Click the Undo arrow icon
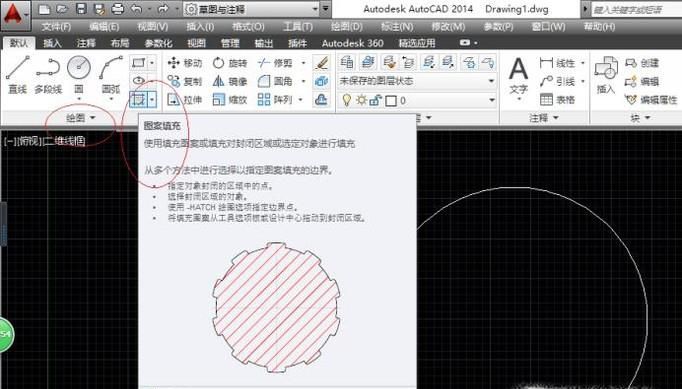 (x=136, y=9)
